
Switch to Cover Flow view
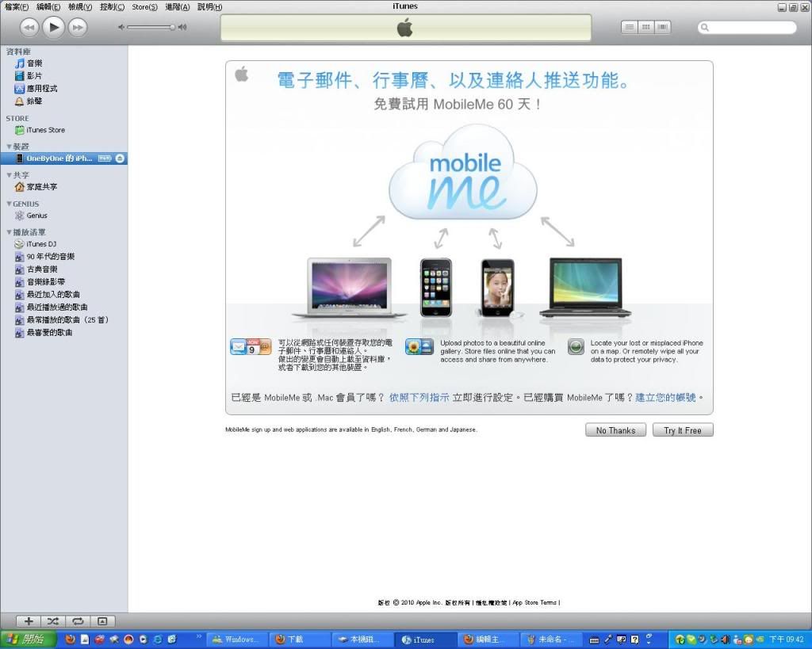(662, 27)
